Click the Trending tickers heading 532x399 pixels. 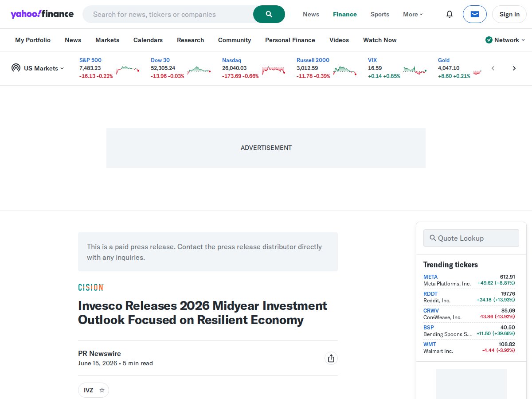click(x=450, y=265)
